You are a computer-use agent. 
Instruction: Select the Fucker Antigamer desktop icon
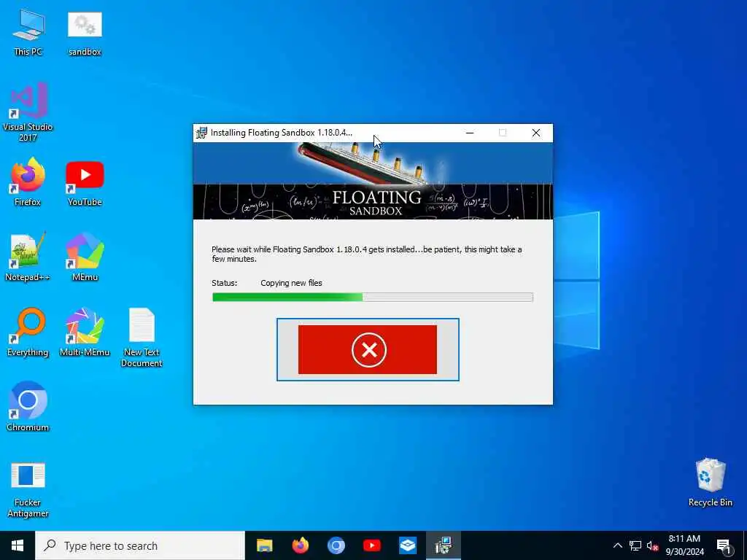28,491
